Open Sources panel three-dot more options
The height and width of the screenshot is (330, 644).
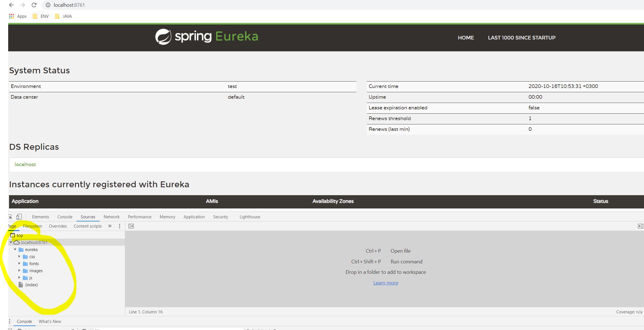120,226
